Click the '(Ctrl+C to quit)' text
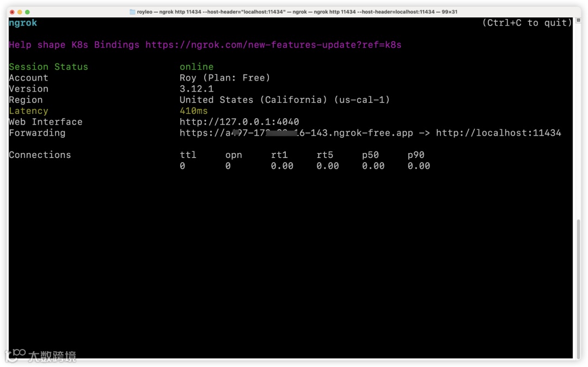This screenshot has width=588, height=367. click(527, 23)
